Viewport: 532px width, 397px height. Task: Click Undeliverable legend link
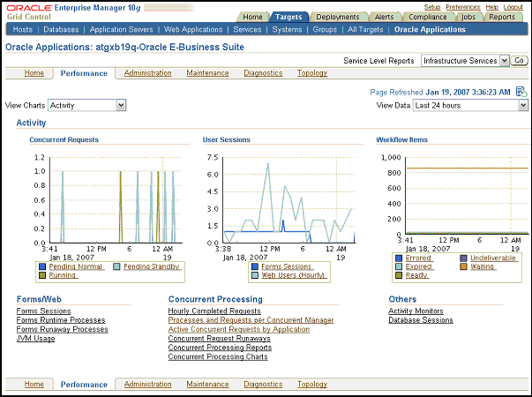coord(492,258)
